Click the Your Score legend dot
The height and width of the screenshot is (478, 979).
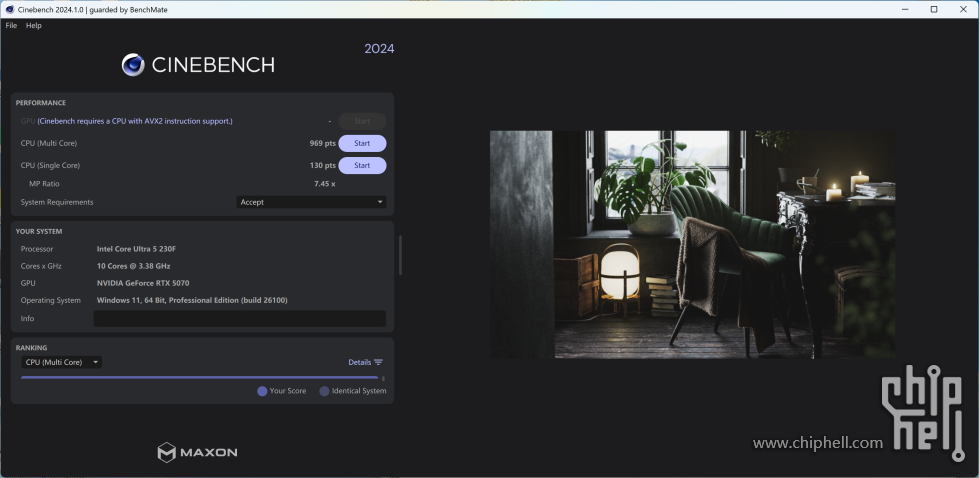click(x=262, y=391)
